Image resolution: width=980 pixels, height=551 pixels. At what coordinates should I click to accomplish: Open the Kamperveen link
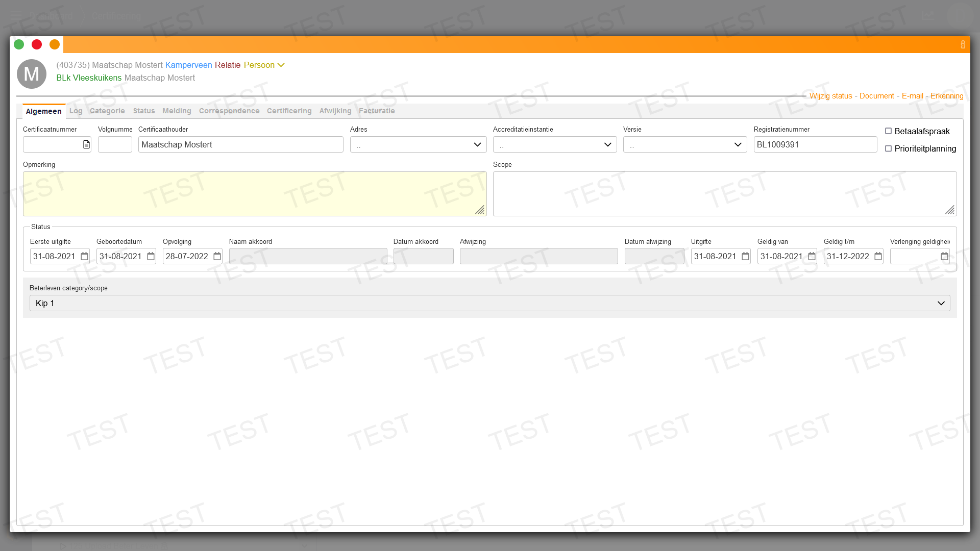[188, 65]
